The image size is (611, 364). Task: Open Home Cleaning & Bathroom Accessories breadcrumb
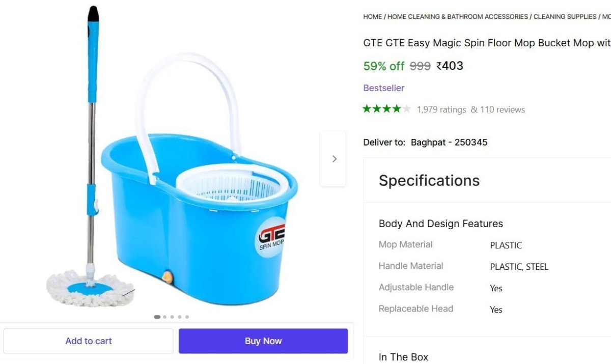tap(458, 17)
